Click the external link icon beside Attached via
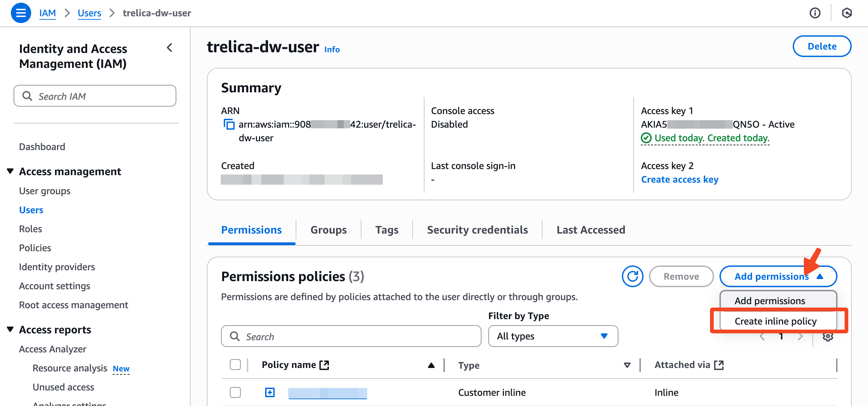 pyautogui.click(x=719, y=365)
